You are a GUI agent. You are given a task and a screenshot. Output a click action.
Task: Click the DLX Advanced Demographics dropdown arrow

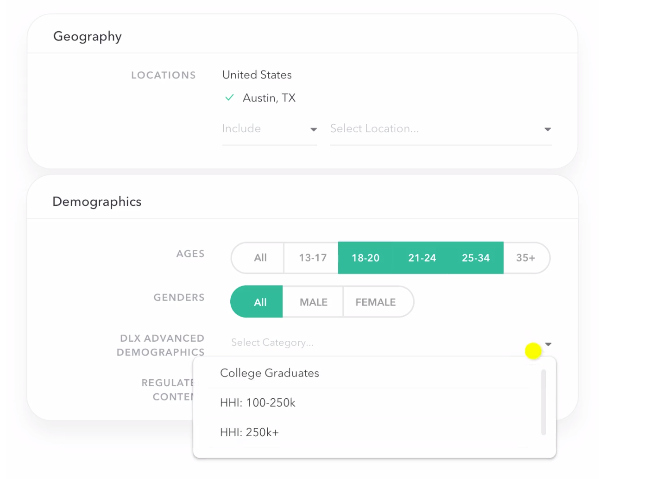548,344
